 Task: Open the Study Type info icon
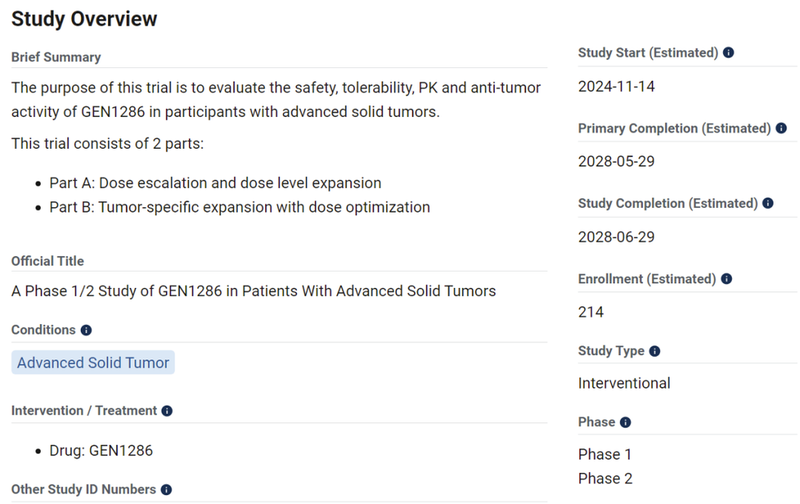[x=655, y=351]
